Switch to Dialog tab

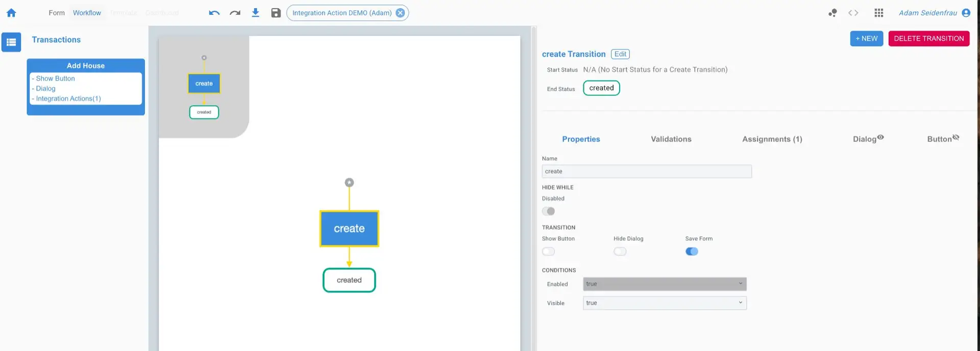868,139
